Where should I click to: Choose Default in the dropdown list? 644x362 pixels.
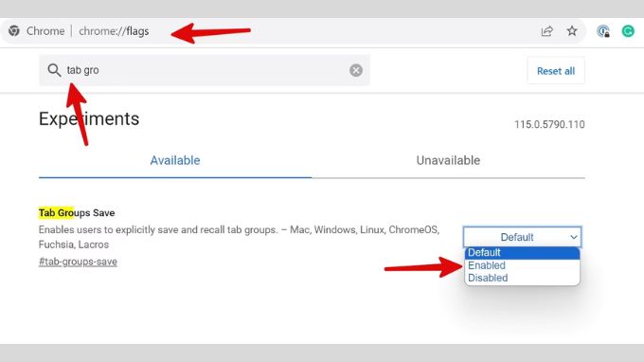pyautogui.click(x=522, y=253)
